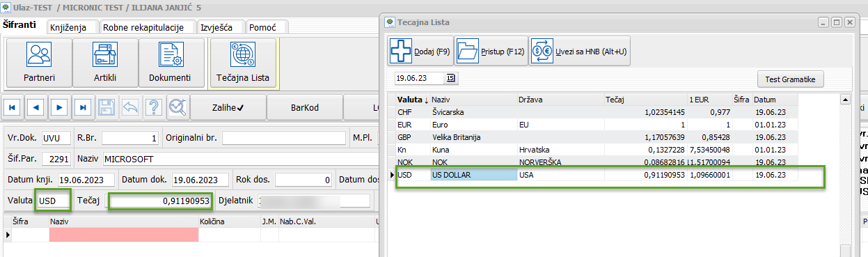Switch to the Šifranti tab
The height and width of the screenshot is (257, 868).
20,26
